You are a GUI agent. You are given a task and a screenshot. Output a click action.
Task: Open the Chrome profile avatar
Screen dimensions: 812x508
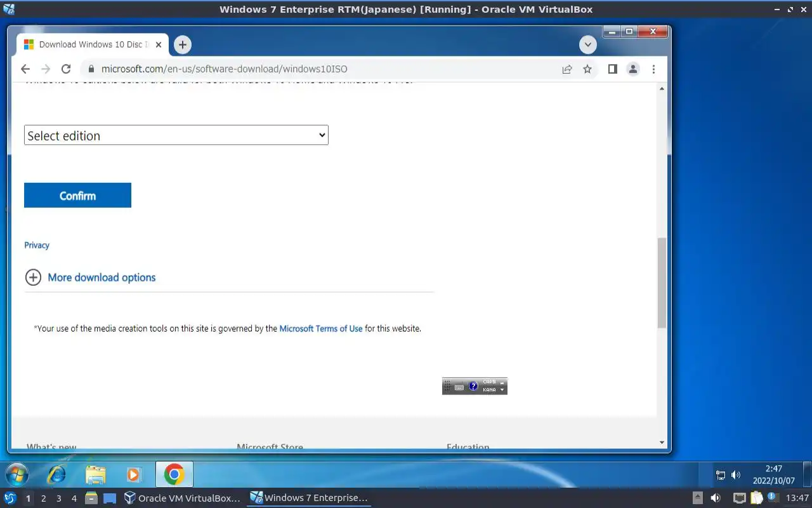pyautogui.click(x=632, y=69)
